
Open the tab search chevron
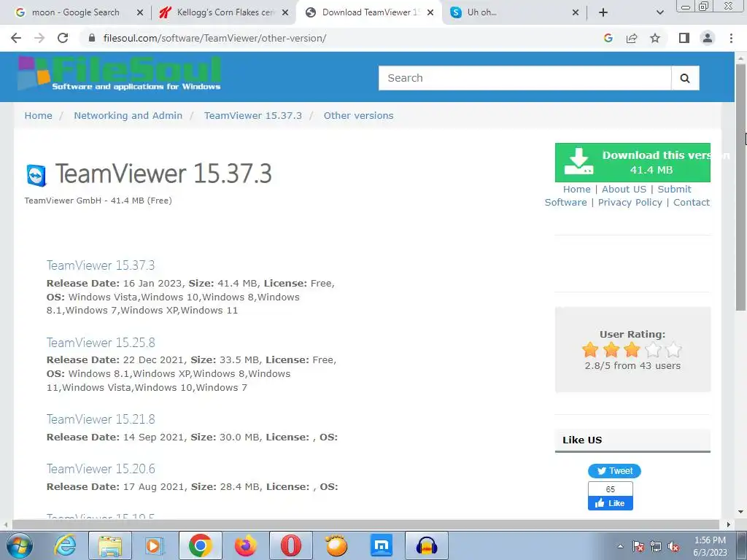coord(659,12)
